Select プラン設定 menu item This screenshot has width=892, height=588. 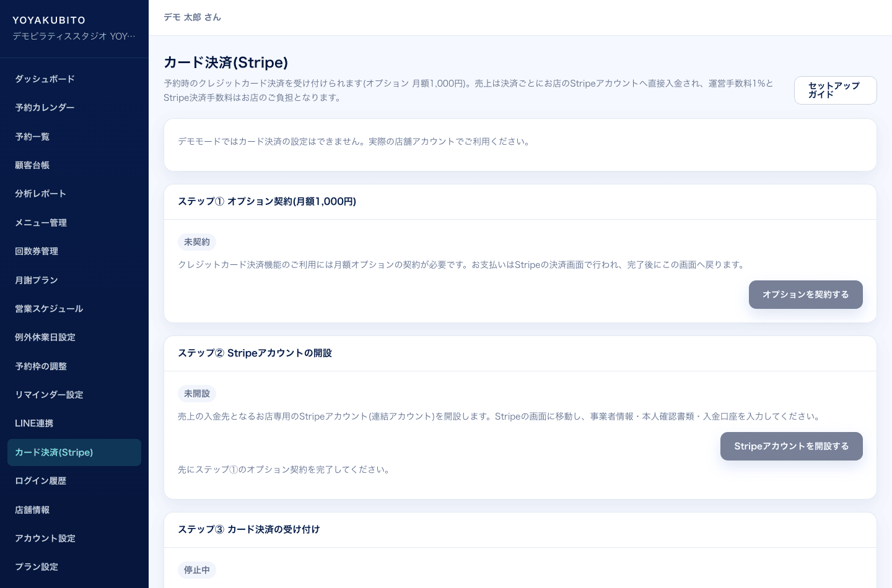click(74, 567)
